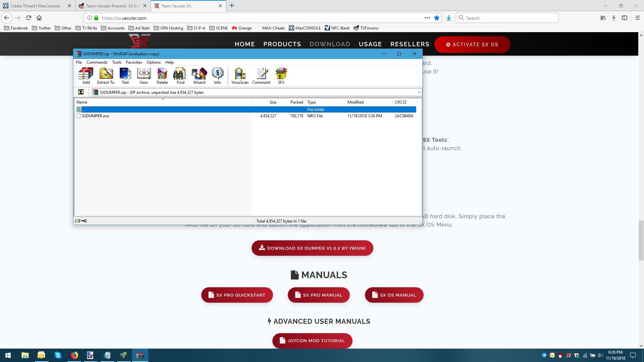The image size is (644, 362).
Task: Sort file list by Name column
Action: (163, 102)
